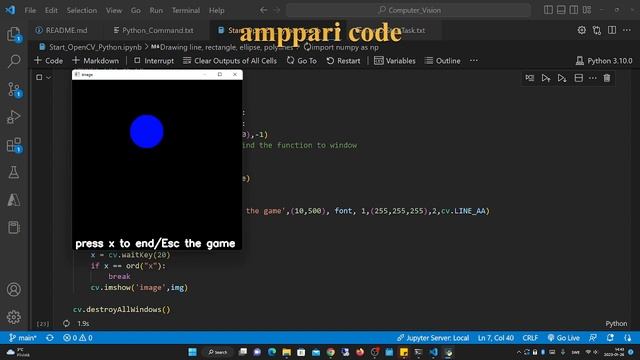Delete the cell with trash icon
This screenshot has width=640, height=360.
pos(607,78)
